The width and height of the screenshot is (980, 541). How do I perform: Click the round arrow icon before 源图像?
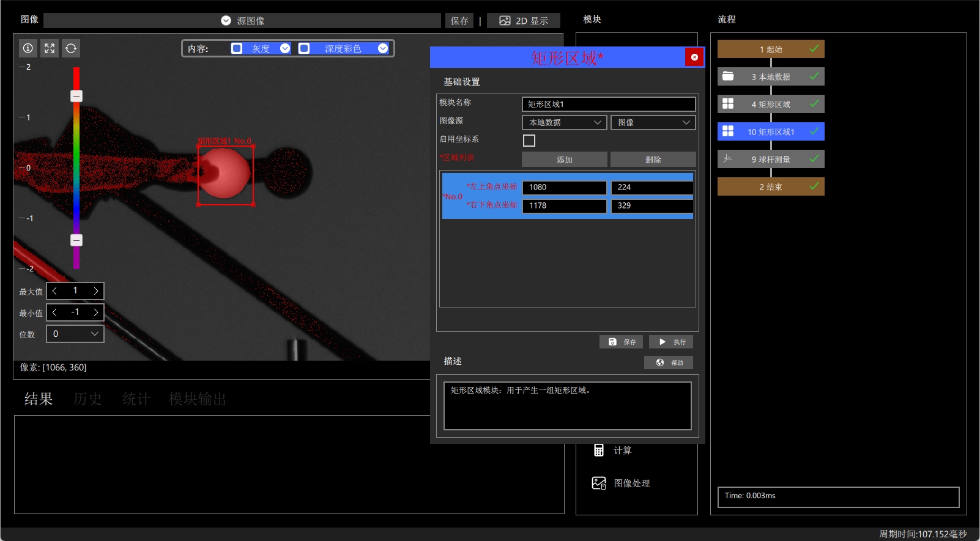[x=226, y=21]
